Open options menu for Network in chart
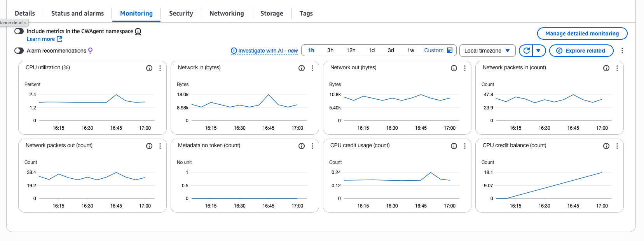The height and width of the screenshot is (241, 644). click(x=312, y=68)
